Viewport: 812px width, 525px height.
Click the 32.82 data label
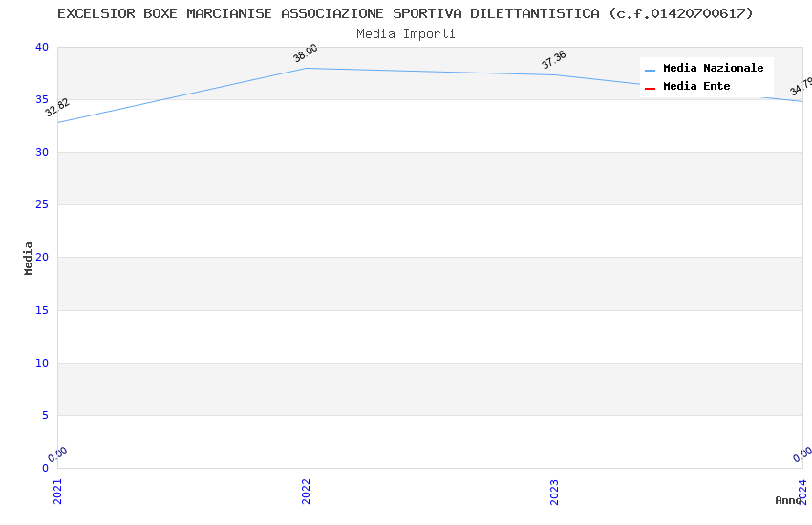(x=57, y=108)
